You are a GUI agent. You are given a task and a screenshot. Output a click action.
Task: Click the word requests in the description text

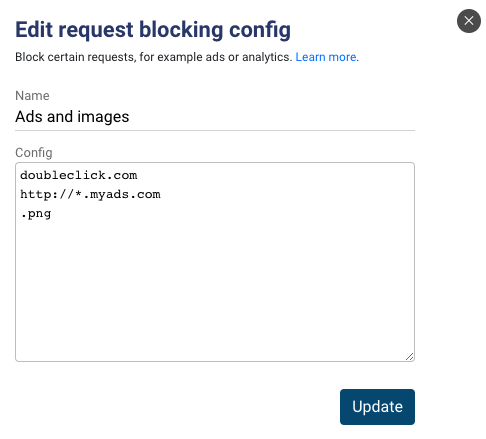(x=110, y=57)
